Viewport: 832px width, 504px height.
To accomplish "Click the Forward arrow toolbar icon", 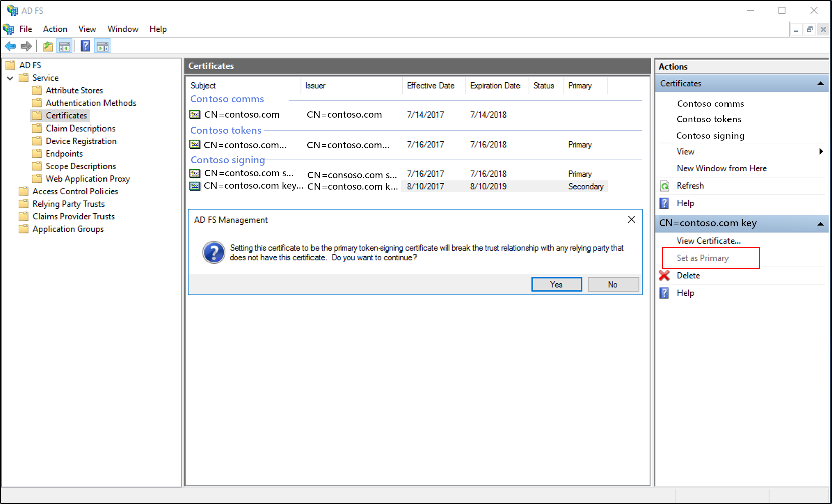I will tap(26, 46).
